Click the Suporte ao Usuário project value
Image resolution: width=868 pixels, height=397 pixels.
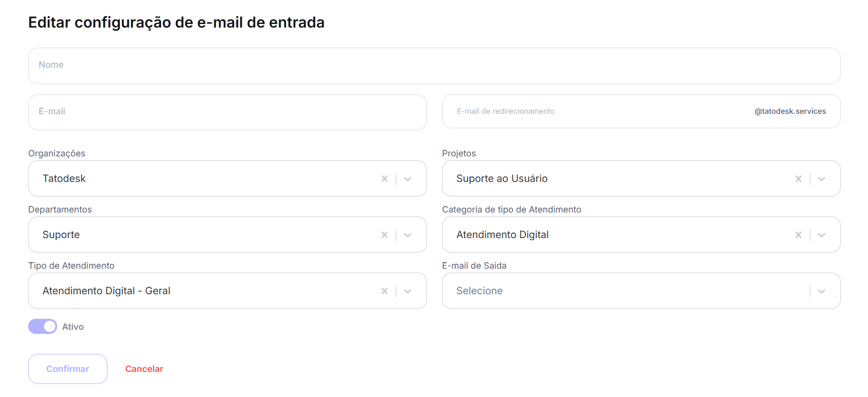502,178
